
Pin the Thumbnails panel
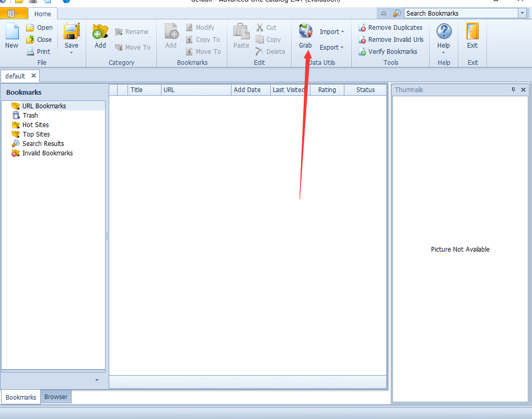pos(513,90)
